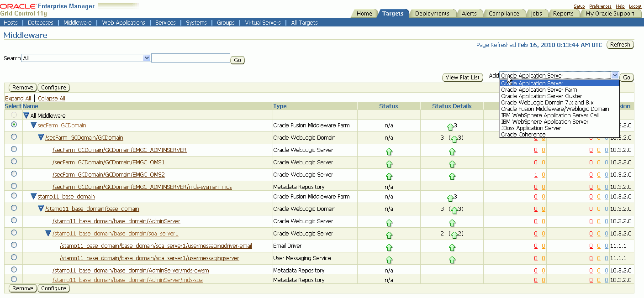Select radio button for stamo11_base_domain farm
The width and height of the screenshot is (644, 298).
click(x=14, y=196)
